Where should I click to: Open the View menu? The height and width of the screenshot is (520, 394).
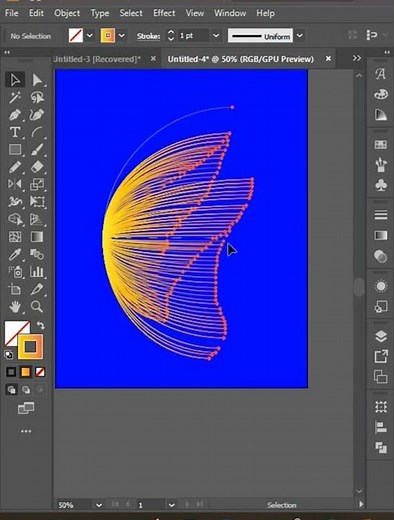click(195, 13)
